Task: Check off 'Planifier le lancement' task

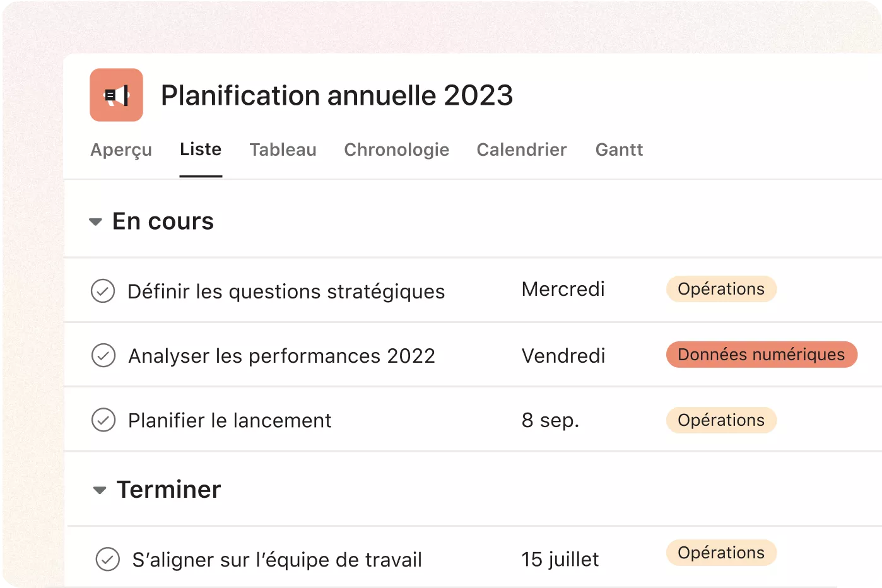Action: pos(103,420)
